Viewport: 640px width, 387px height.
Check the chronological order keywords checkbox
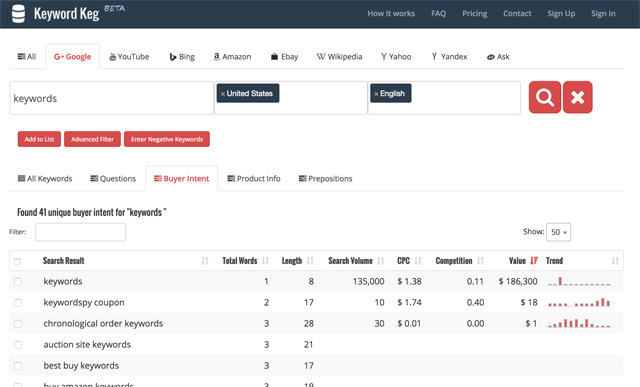coord(18,324)
